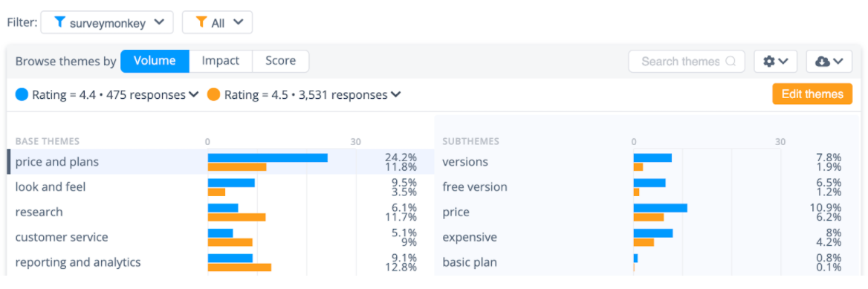Click the blue rating circle indicator
This screenshot has width=868, height=289.
pyautogui.click(x=22, y=94)
